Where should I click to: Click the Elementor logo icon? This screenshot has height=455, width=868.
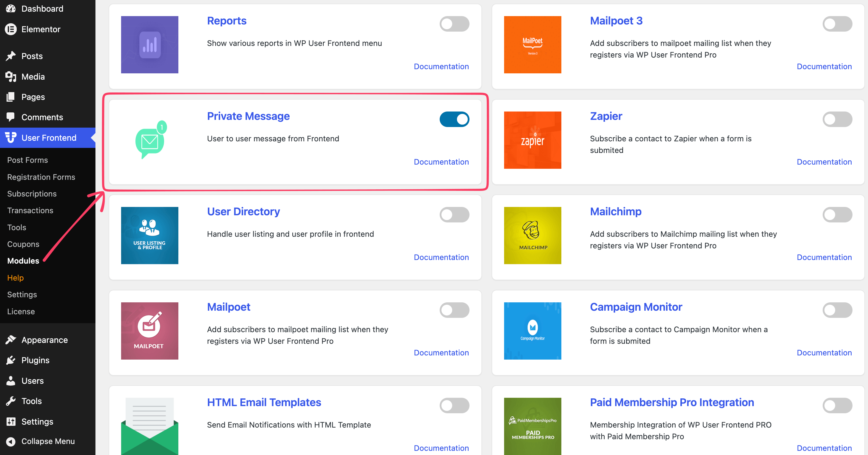11,29
